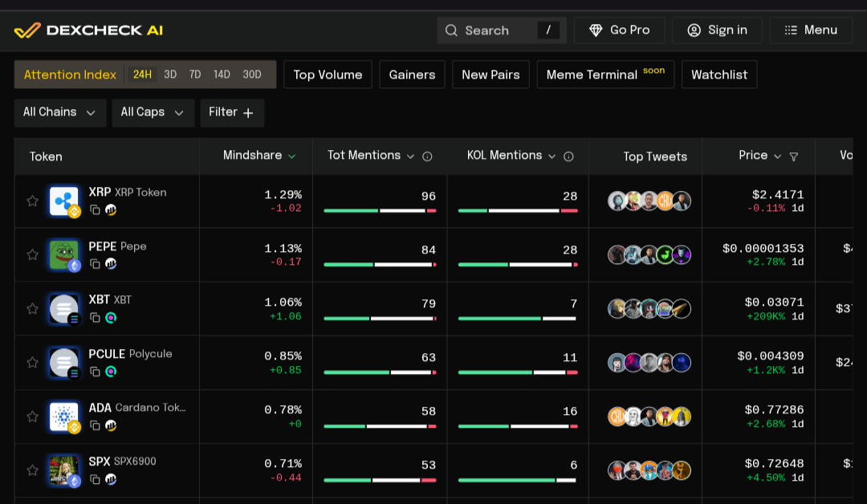Sort by the Mindshare column chevron
Viewport: 867px width, 504px height.
292,156
